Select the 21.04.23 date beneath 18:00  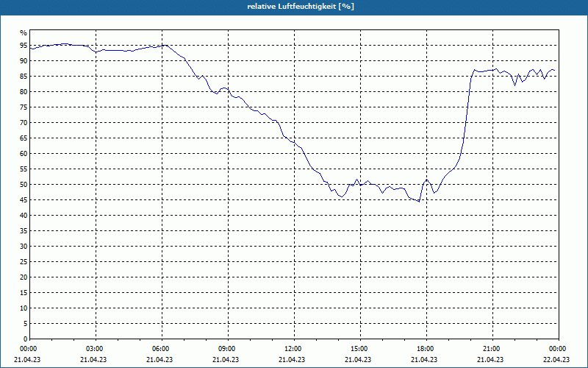pos(424,359)
